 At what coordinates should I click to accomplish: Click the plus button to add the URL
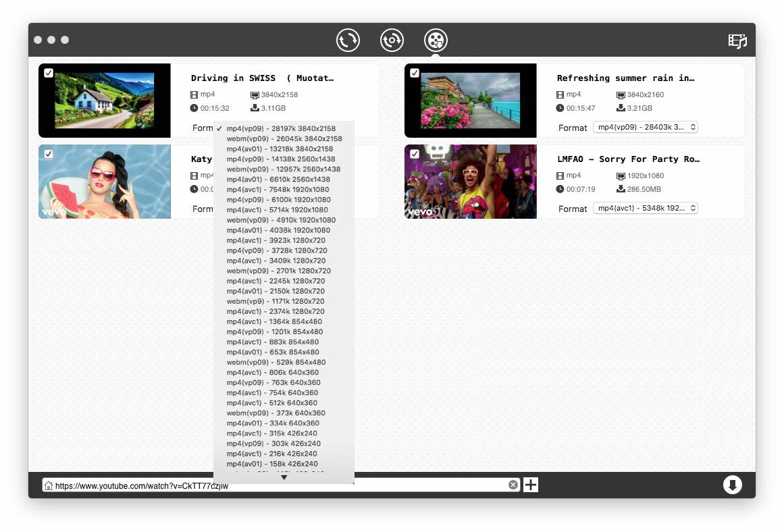(531, 485)
